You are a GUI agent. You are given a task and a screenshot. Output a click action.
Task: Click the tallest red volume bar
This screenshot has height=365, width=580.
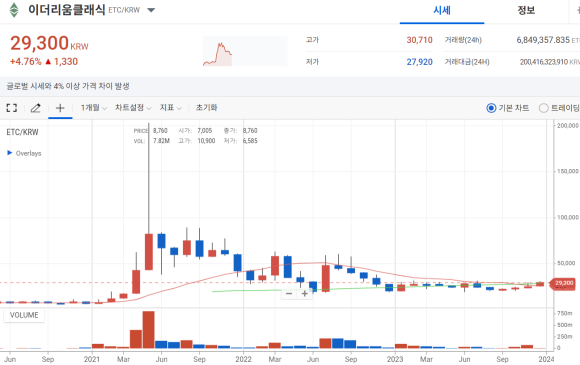(148, 329)
